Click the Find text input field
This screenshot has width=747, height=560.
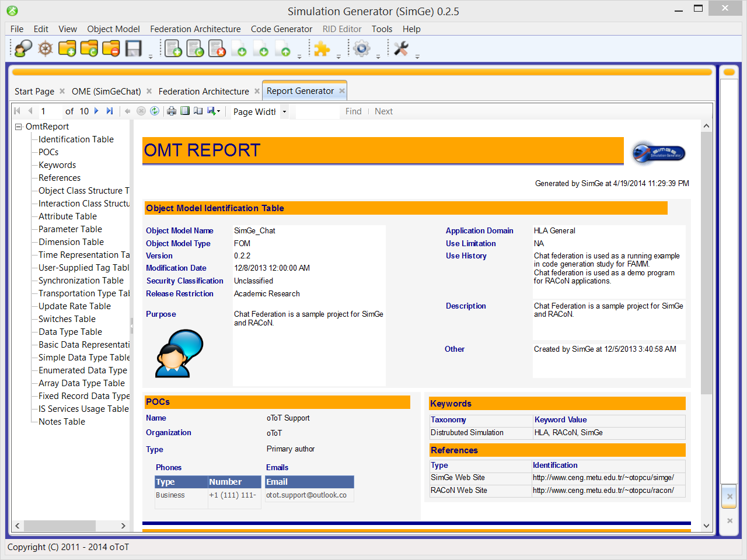317,111
